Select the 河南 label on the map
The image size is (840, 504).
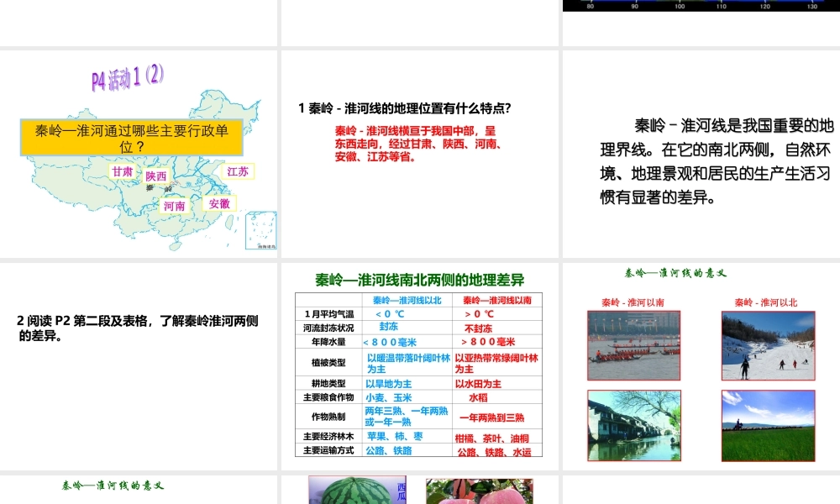click(174, 206)
